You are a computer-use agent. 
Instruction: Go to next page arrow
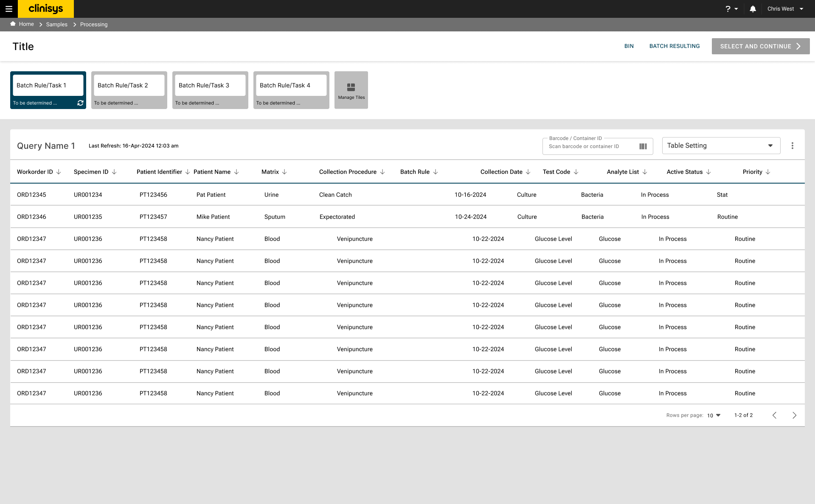tap(794, 415)
